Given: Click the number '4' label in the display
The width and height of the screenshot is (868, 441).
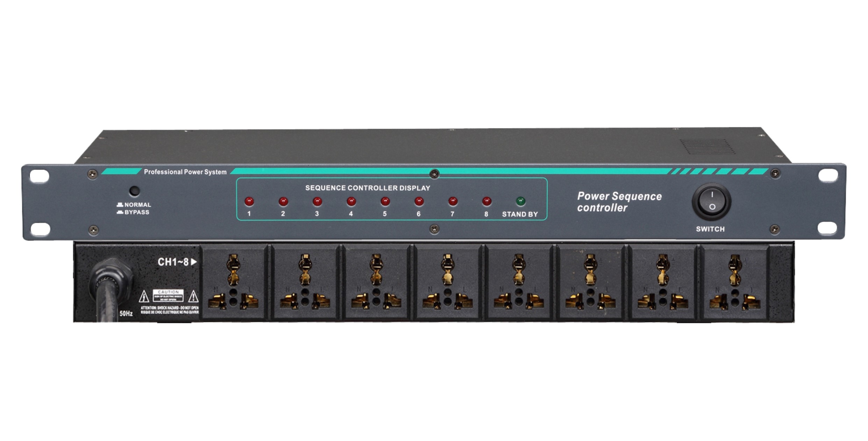Looking at the screenshot, I should [351, 214].
